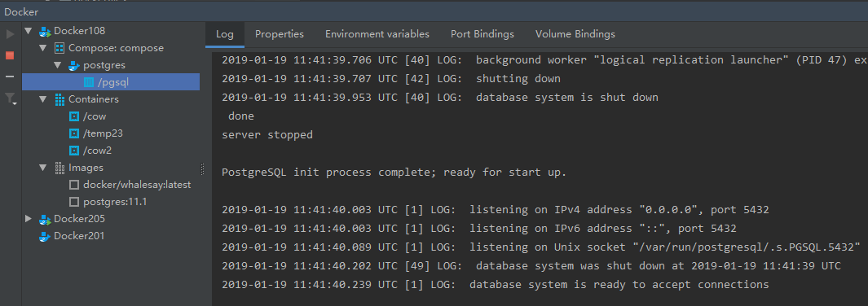Viewport: 868px width, 306px height.
Task: Click 'ready to accept connections' log line
Action: pyautogui.click(x=496, y=285)
